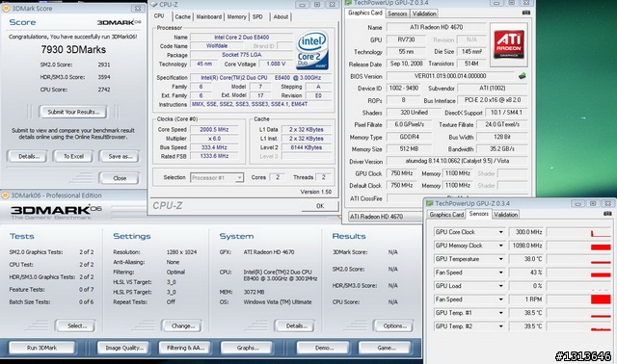Click the GPU Core Clock sensor graph
Screen dimensions: 617x364
(578, 232)
